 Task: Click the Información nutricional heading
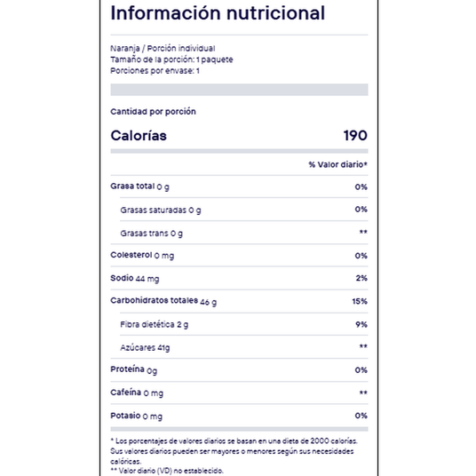tap(218, 13)
